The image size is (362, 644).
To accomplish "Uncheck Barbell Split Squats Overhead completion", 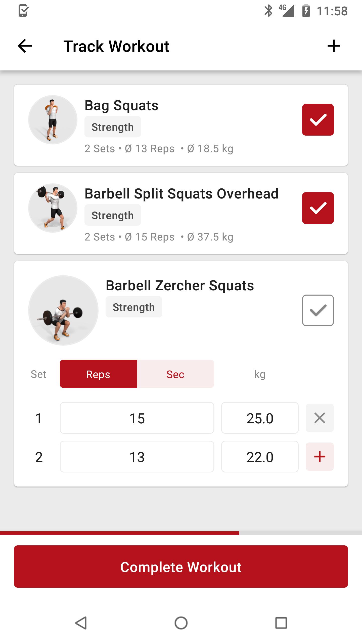I will coord(318,208).
